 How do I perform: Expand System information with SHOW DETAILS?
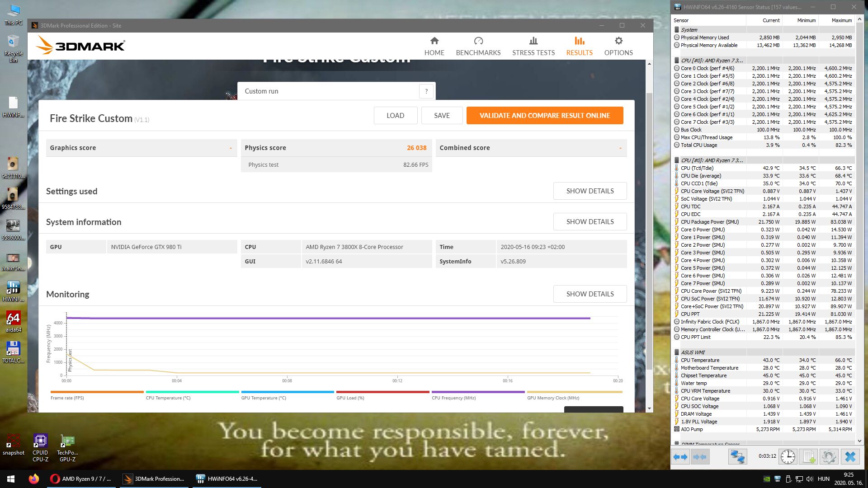point(590,222)
